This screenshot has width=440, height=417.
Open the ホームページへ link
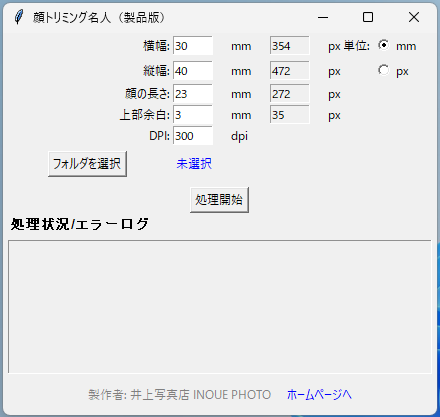[x=319, y=394]
